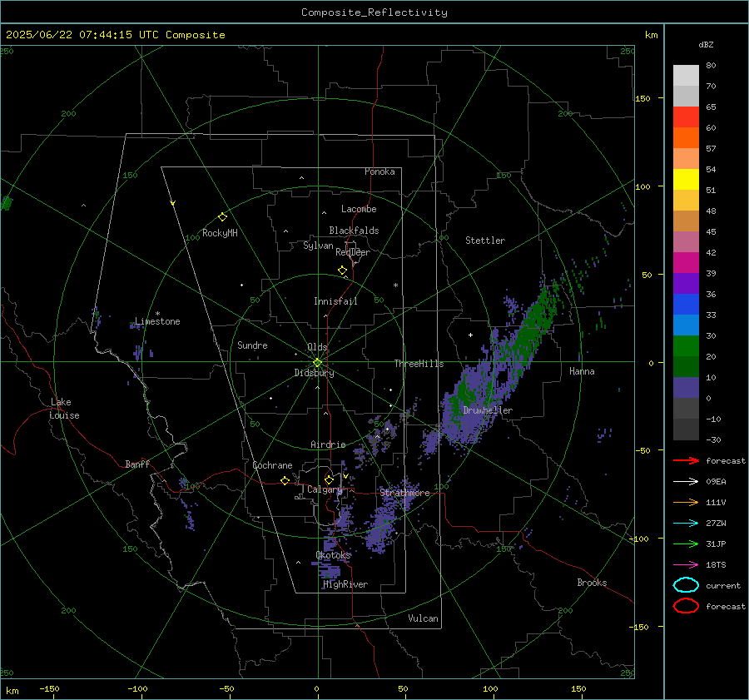
Task: Click the -150 tick label on bottom axis
Action: (x=49, y=688)
